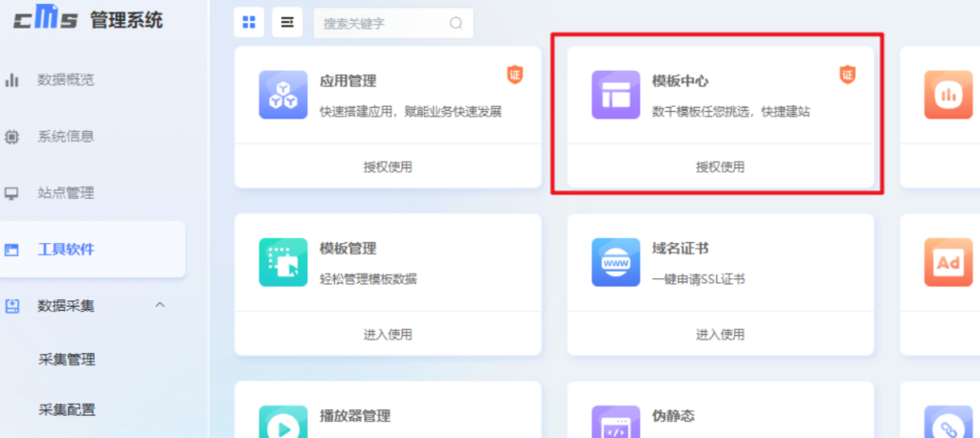Image resolution: width=980 pixels, height=438 pixels.
Task: Open 采集配置 submenu item
Action: 66,410
